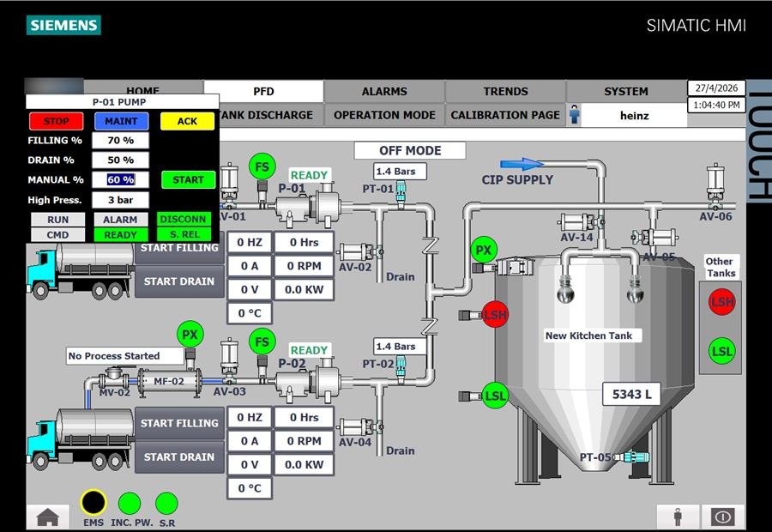Select the P-01 pump symbol
772x532 pixels.
[307, 207]
